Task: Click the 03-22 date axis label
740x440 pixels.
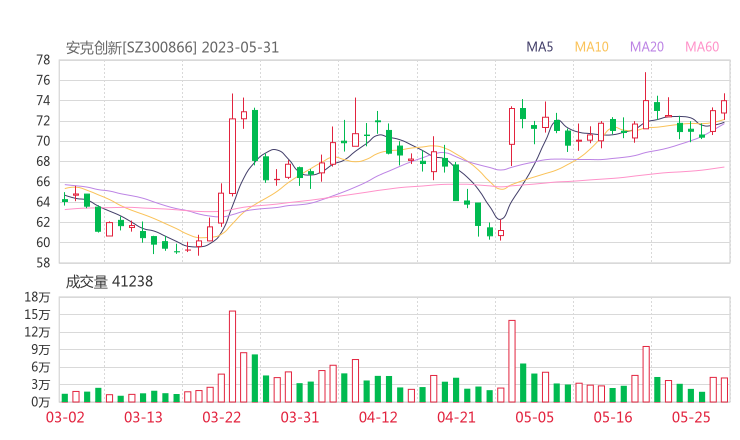Action: pos(221,417)
